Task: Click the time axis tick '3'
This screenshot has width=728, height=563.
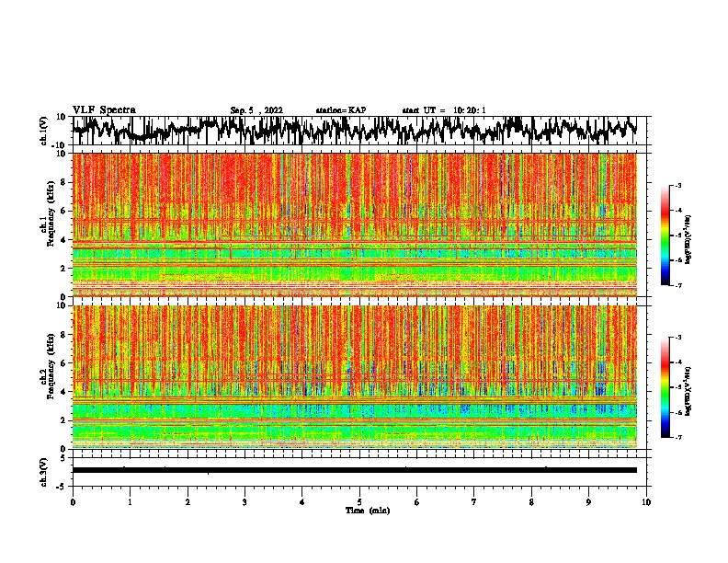Action: coord(245,502)
